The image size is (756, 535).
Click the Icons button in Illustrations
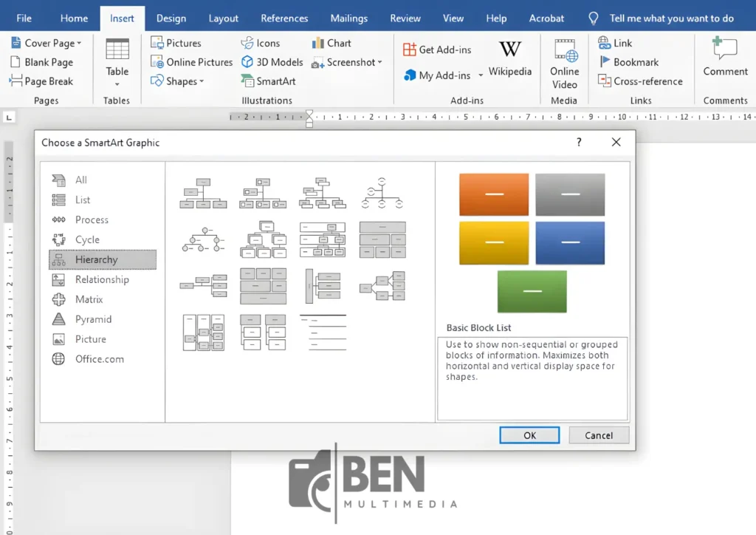click(x=248, y=43)
